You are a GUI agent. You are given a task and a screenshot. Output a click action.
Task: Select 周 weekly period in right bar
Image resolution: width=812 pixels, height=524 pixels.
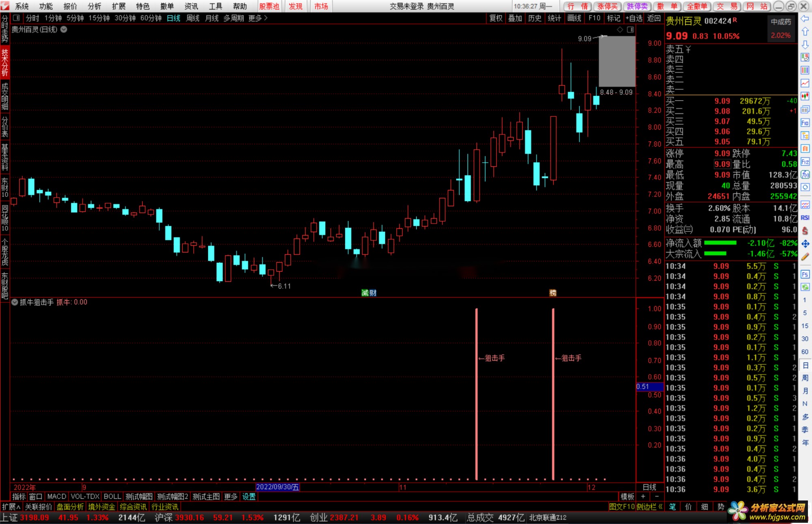tap(804, 378)
